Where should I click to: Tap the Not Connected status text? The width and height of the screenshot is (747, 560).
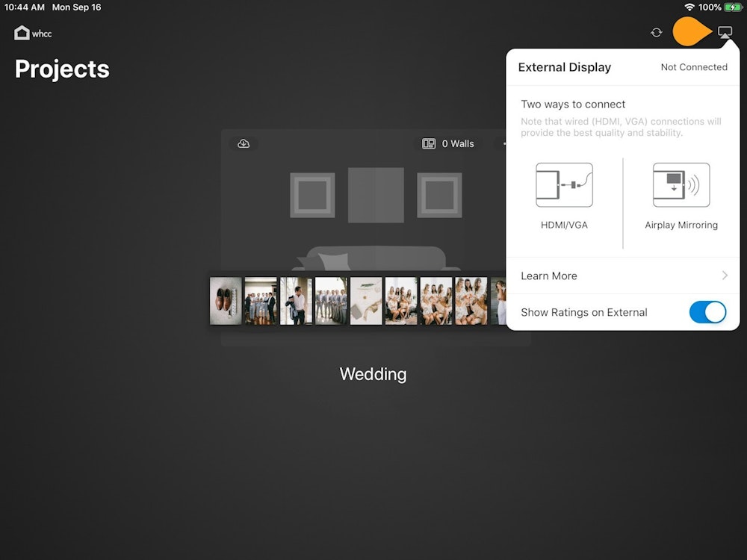[693, 67]
